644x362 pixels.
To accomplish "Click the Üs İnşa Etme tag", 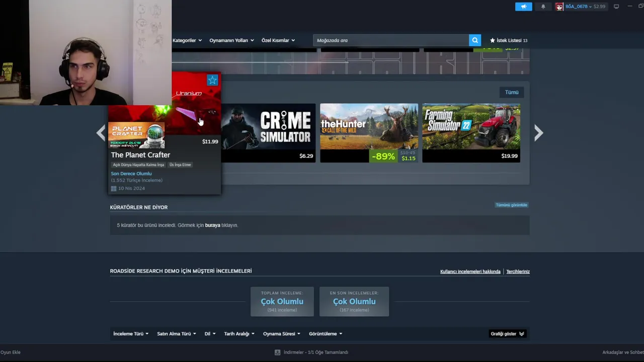I will (180, 164).
